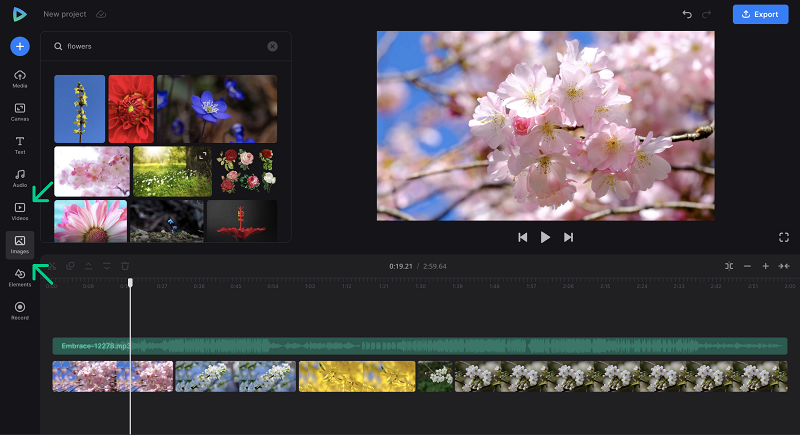Select the pink cherry blossom thumbnail

click(x=92, y=171)
